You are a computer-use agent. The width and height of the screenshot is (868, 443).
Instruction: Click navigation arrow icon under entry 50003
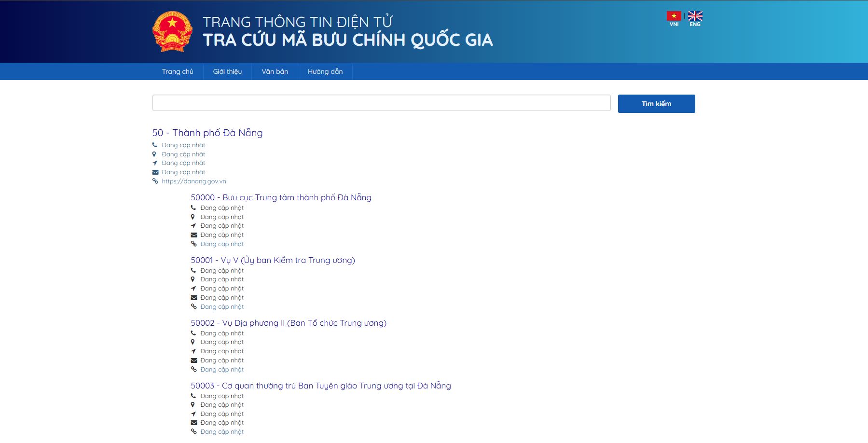point(193,414)
